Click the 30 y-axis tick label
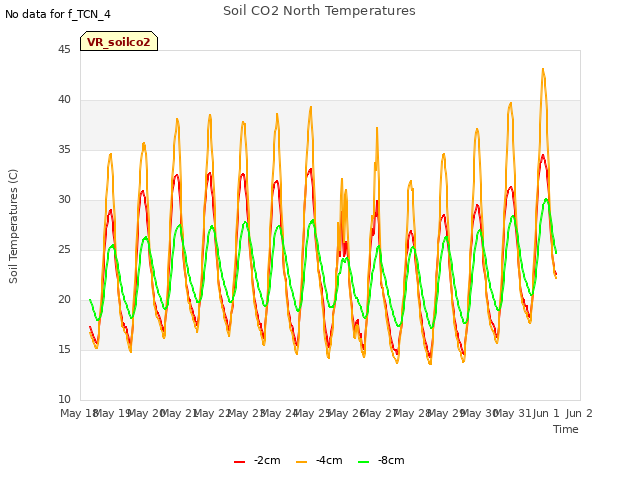This screenshot has width=640, height=480. (64, 200)
